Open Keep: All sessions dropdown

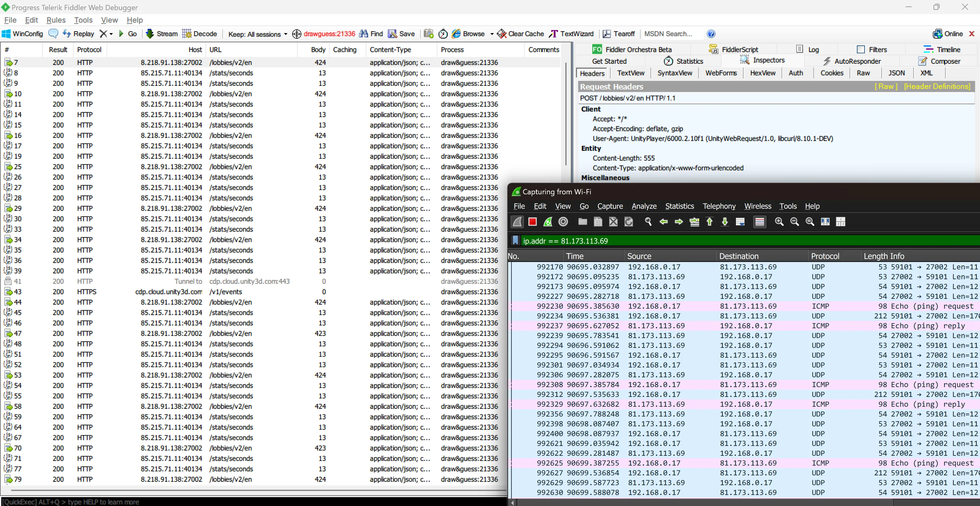pos(258,34)
